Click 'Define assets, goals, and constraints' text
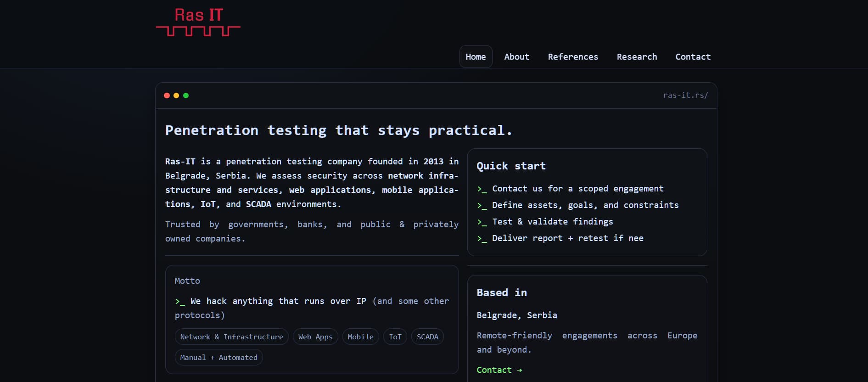 (585, 205)
